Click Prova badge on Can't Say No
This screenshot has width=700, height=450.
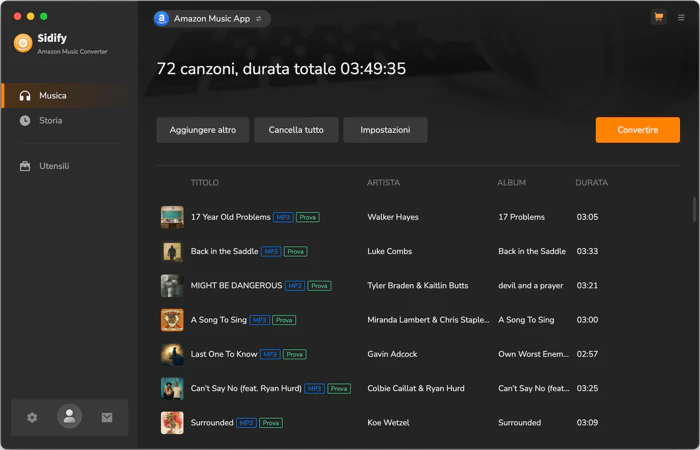(339, 389)
